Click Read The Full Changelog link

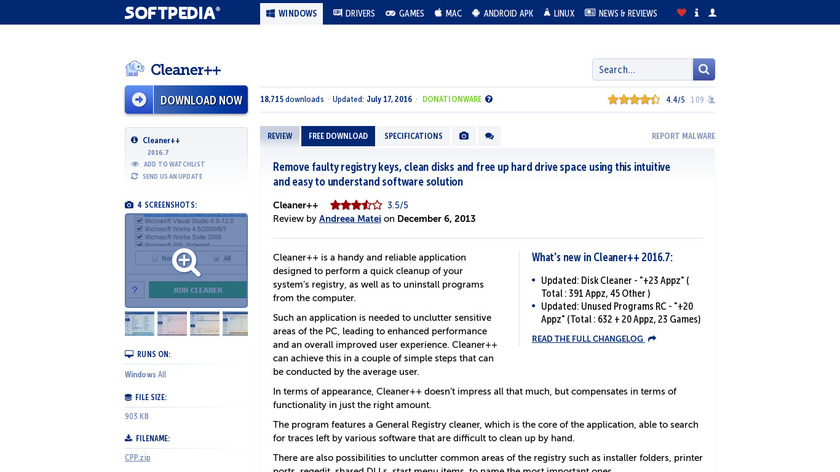588,339
